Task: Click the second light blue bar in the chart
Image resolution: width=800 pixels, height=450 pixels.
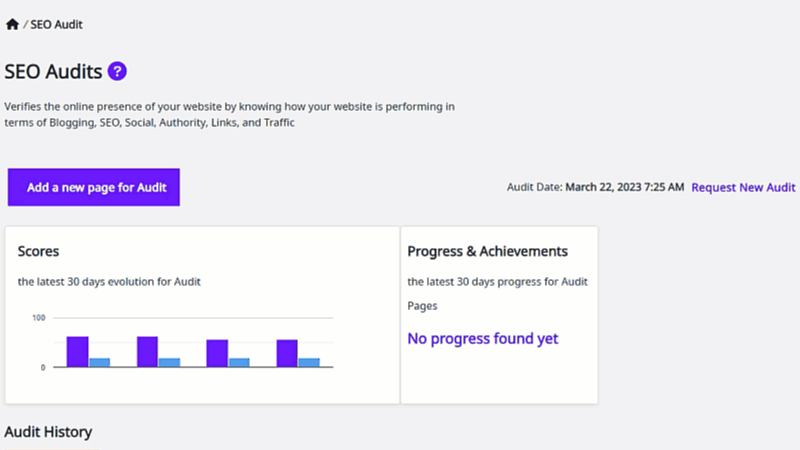Action: tap(169, 362)
